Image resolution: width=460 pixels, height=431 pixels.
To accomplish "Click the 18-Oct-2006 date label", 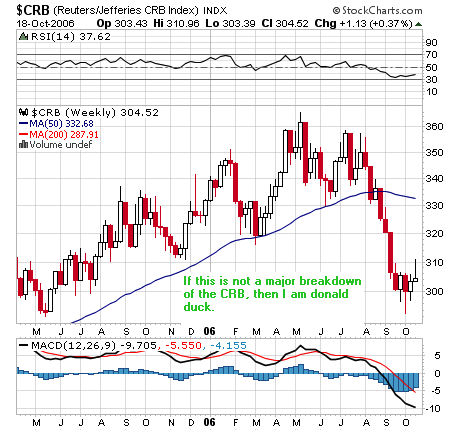I will 45,24.
